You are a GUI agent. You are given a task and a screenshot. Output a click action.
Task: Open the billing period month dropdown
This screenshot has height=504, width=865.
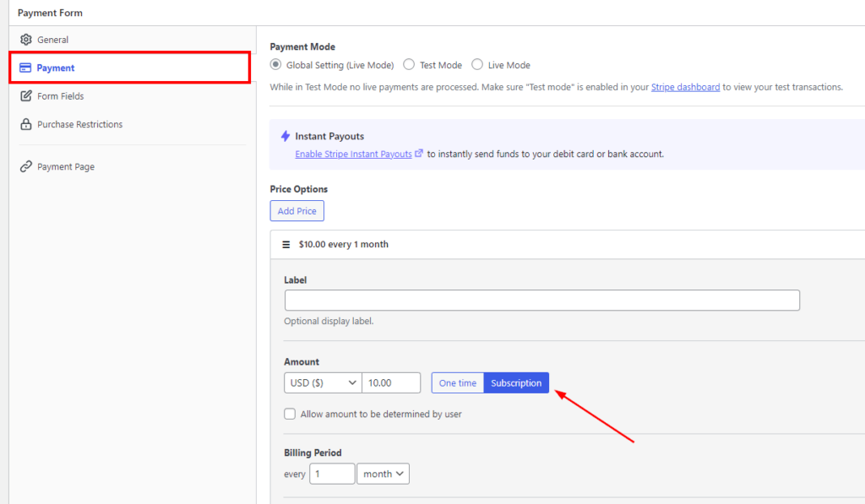[x=383, y=474]
